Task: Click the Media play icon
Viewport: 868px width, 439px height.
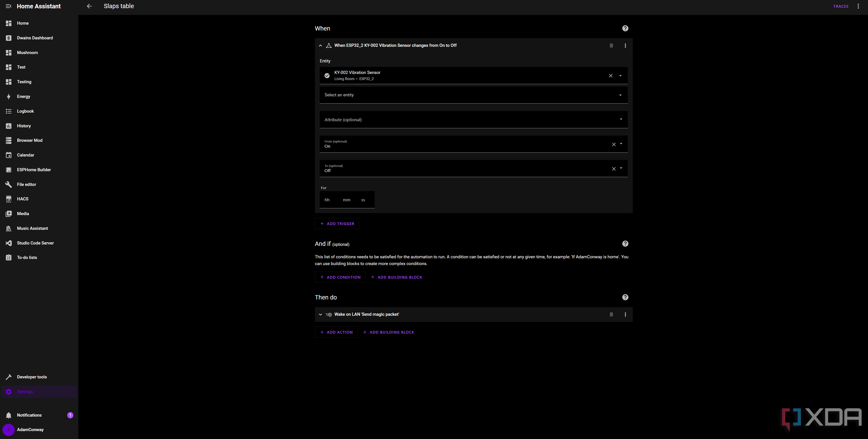Action: point(9,214)
